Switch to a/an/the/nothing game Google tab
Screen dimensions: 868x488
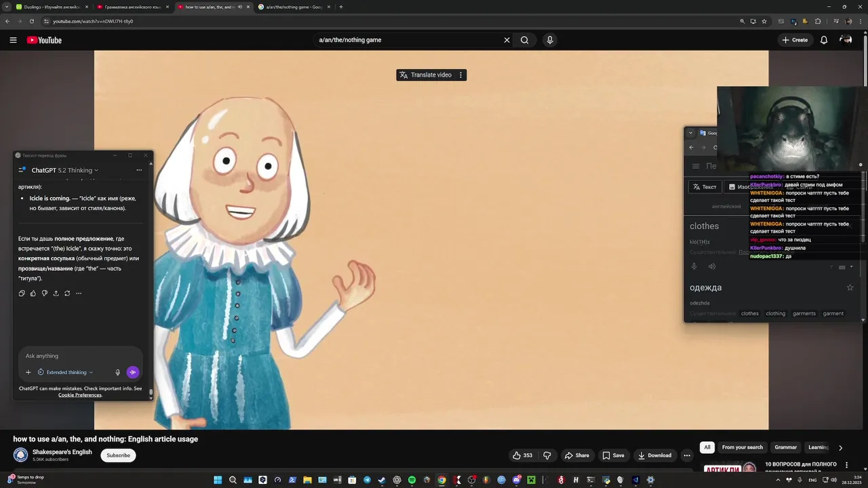pyautogui.click(x=295, y=7)
